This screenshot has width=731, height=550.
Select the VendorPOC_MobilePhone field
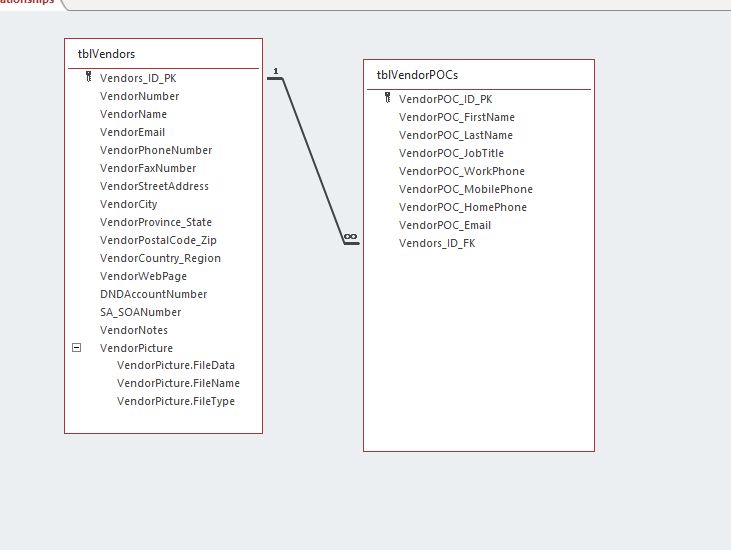466,189
